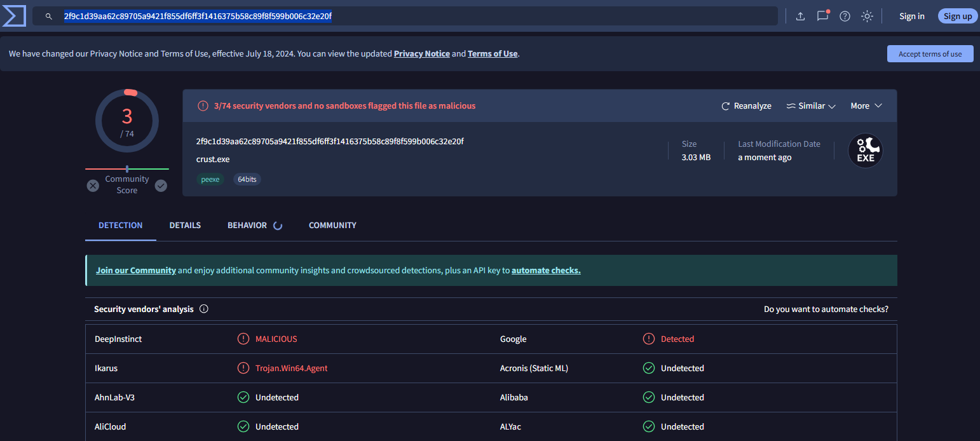
Task: Click the AliCloud vendor name
Action: (111, 427)
